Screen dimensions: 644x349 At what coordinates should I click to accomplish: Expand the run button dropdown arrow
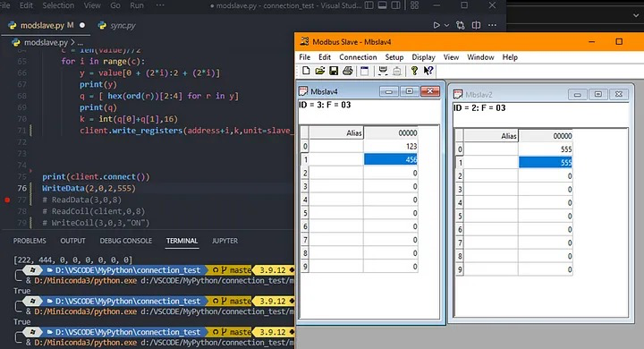447,25
